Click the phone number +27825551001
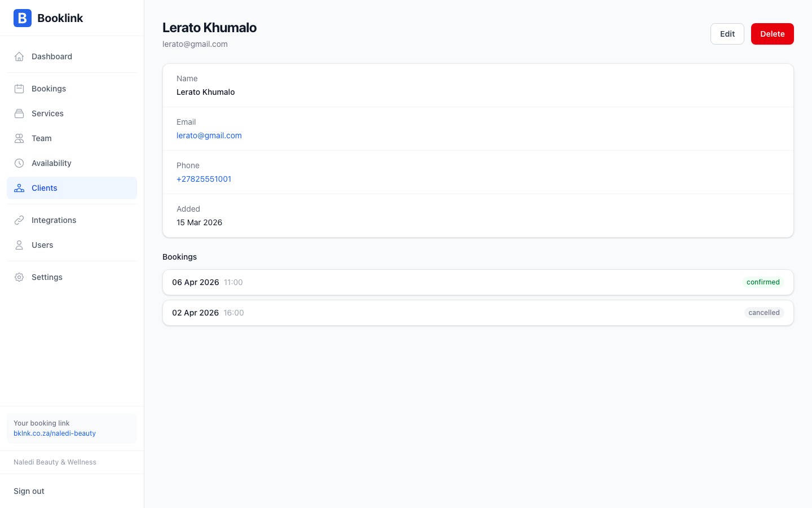 click(204, 179)
